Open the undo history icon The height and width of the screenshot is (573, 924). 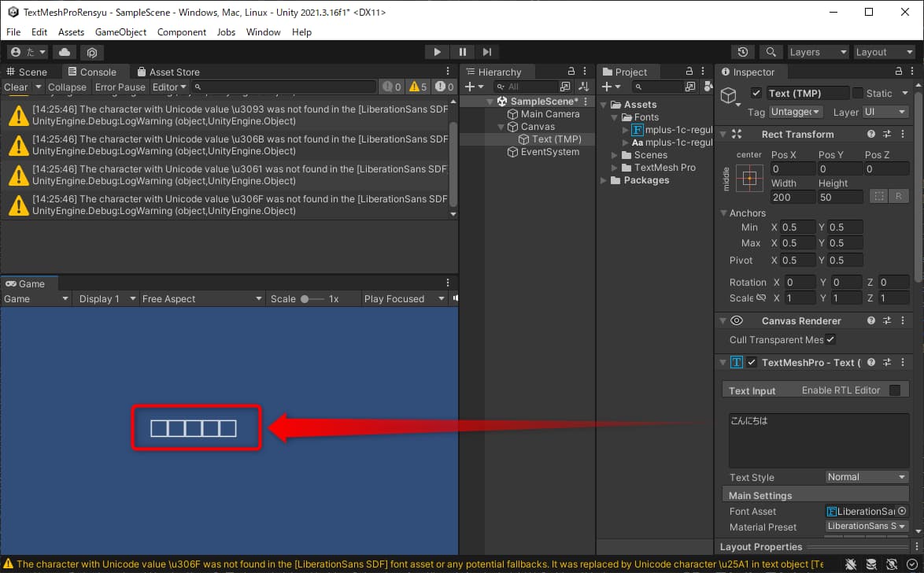pos(743,52)
